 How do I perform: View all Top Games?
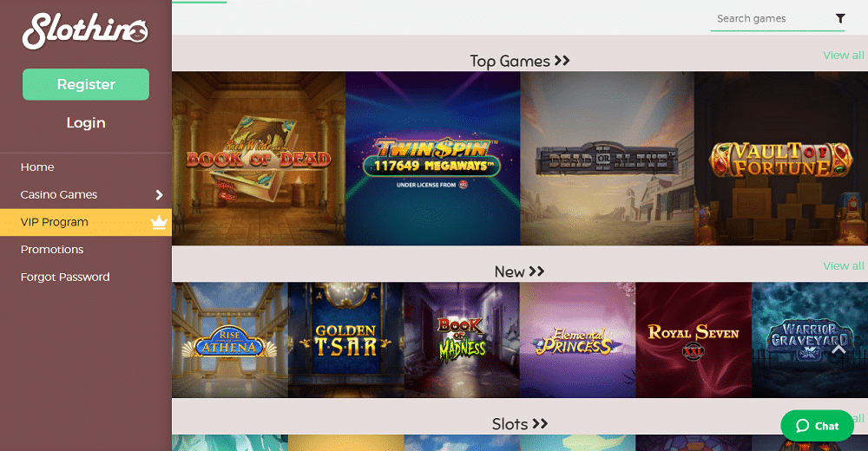tap(843, 56)
